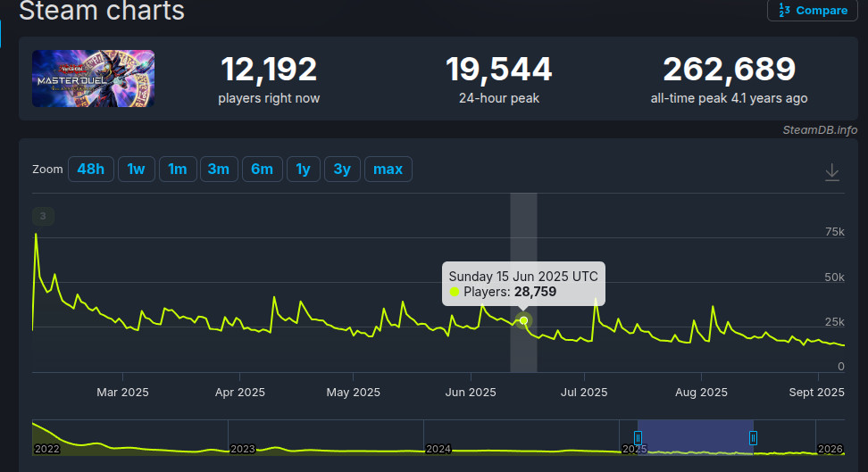Click the May 2025 axis label
Screen dimensions: 868x472
tap(353, 393)
